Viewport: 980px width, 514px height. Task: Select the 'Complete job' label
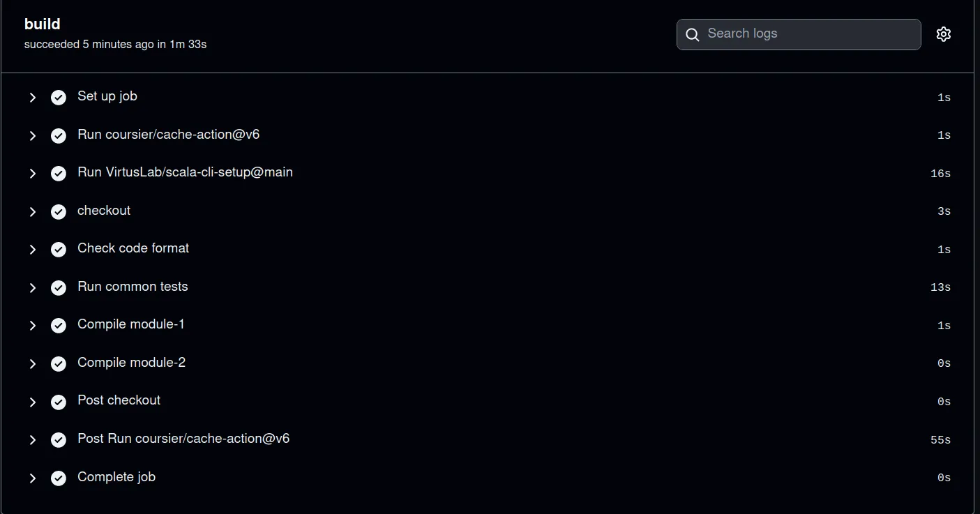point(116,477)
